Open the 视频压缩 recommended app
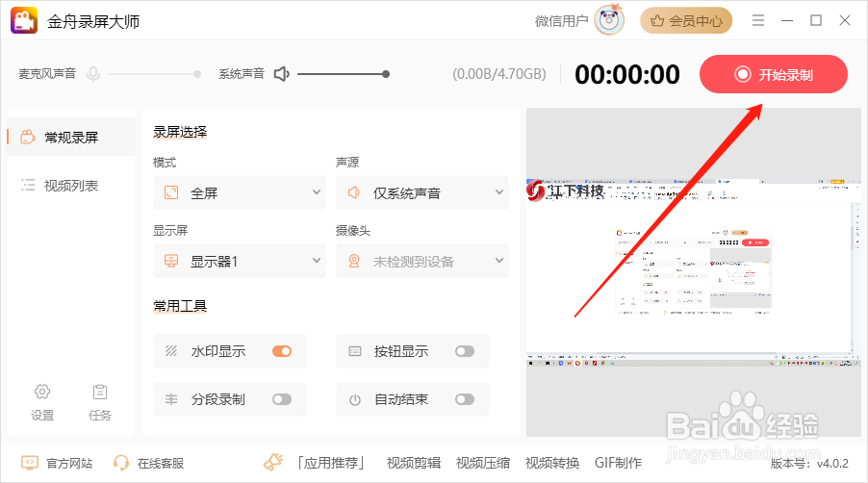This screenshot has width=868, height=483. 483,463
